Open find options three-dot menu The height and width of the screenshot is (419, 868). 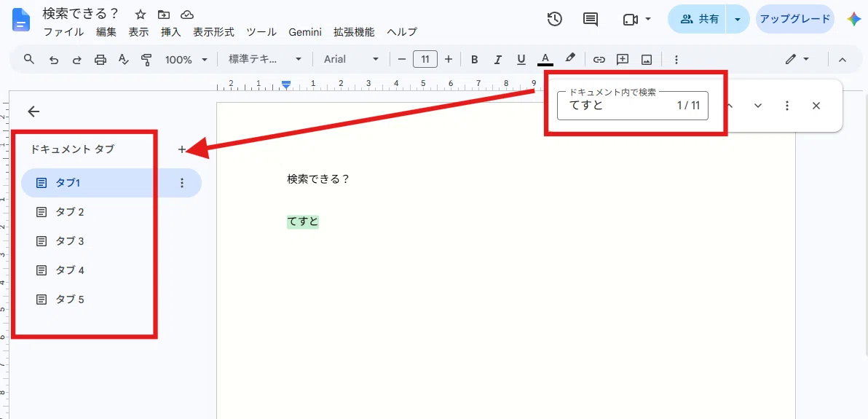coord(787,106)
